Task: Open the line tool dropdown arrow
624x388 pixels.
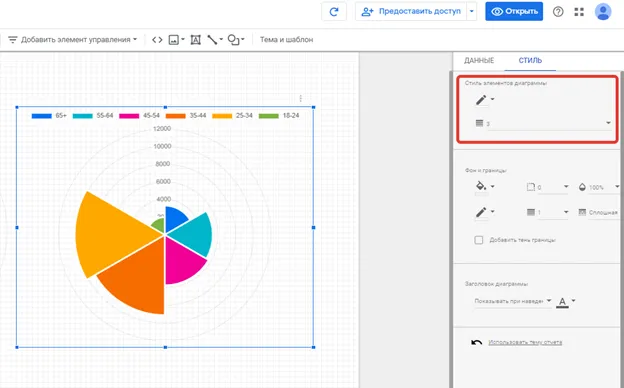Action: click(221, 39)
